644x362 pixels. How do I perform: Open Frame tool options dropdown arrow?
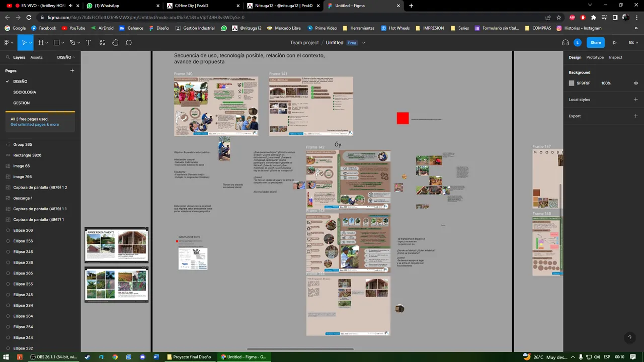pyautogui.click(x=47, y=43)
